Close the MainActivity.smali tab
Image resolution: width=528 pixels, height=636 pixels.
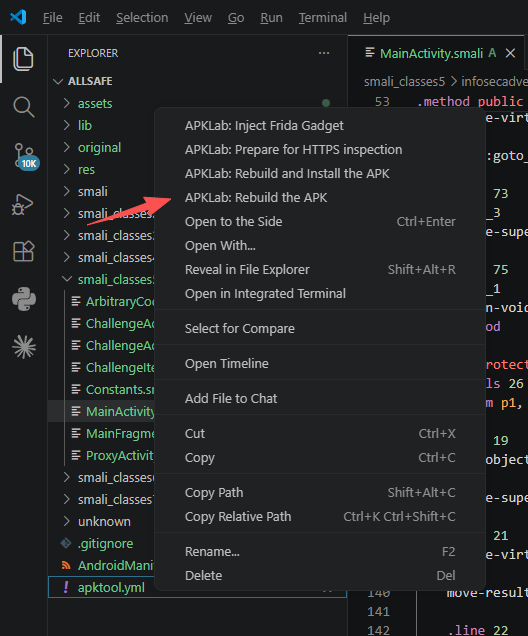pyautogui.click(x=510, y=53)
